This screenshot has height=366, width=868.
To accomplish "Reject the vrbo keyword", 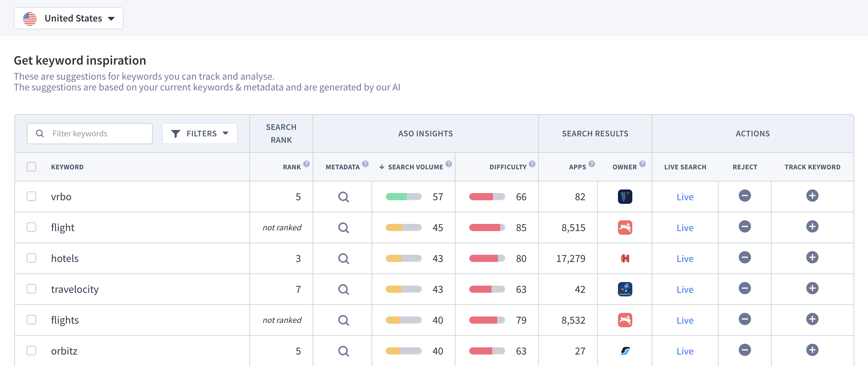I will point(745,196).
